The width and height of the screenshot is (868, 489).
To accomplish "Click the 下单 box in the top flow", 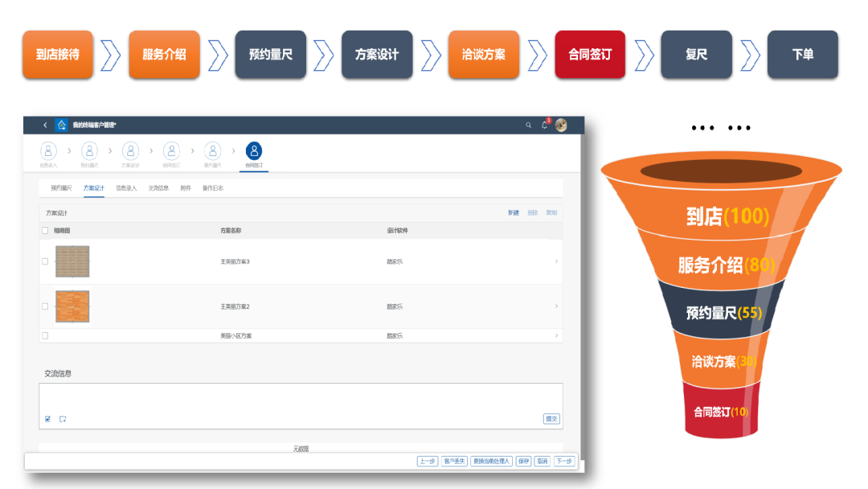I will (803, 54).
